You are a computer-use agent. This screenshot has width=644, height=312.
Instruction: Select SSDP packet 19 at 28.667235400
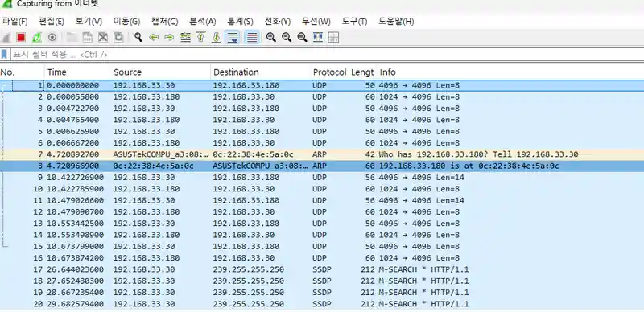(322, 292)
